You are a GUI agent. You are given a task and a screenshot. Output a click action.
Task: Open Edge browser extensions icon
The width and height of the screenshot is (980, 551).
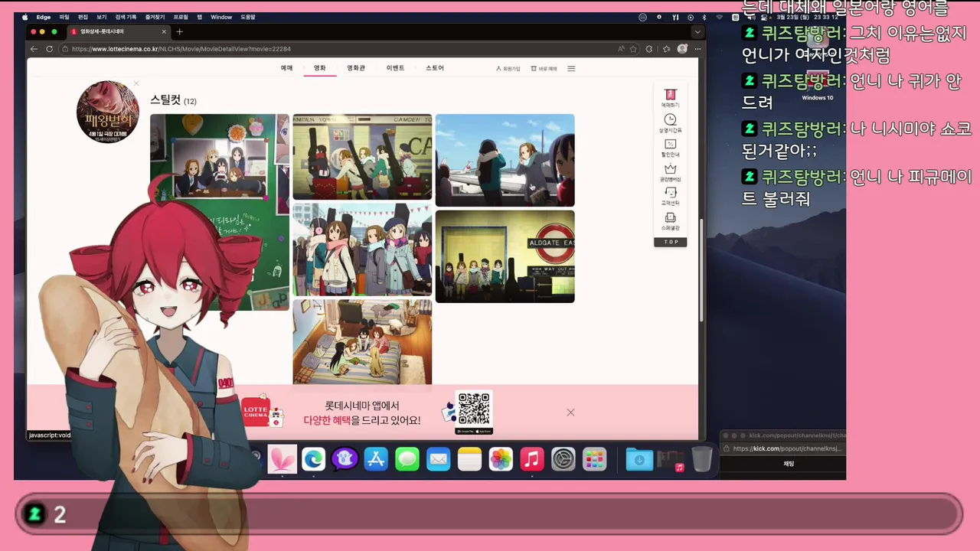click(x=649, y=48)
